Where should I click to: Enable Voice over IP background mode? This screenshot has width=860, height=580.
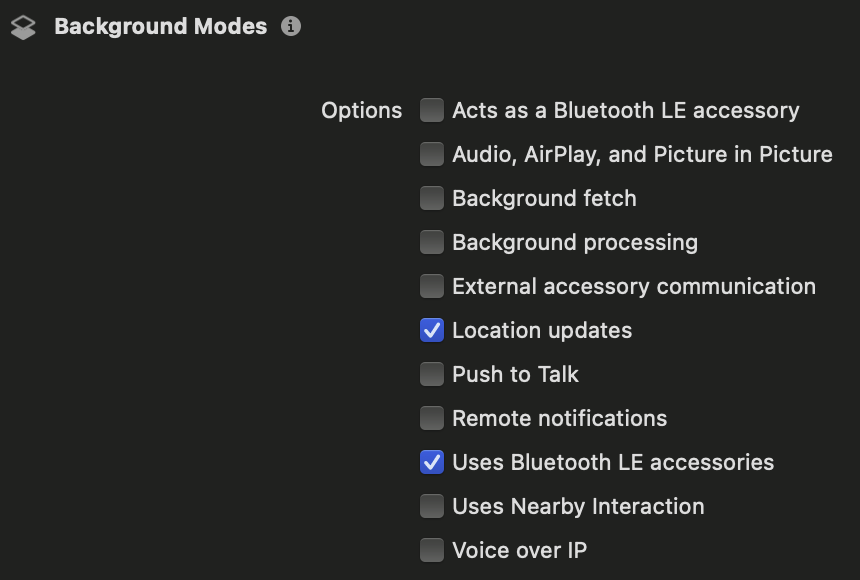click(431, 550)
